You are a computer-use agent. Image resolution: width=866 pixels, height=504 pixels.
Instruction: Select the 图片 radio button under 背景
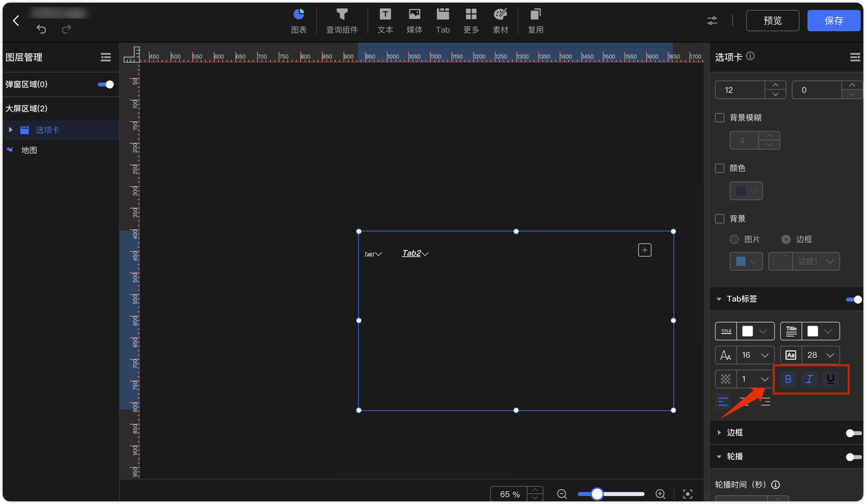pyautogui.click(x=734, y=239)
